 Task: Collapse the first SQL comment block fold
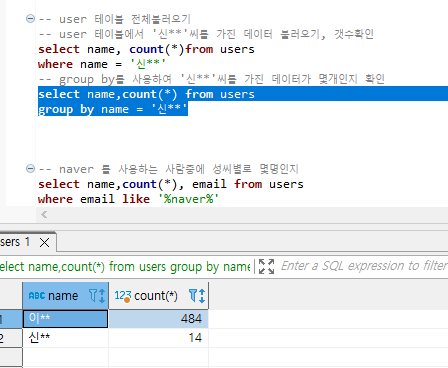click(30, 19)
